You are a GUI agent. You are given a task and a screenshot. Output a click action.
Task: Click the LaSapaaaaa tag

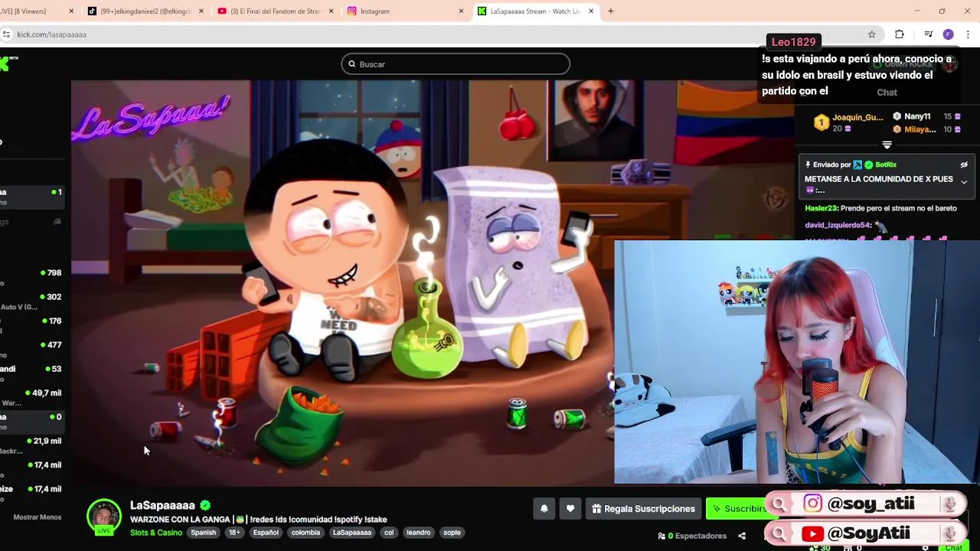coord(352,533)
